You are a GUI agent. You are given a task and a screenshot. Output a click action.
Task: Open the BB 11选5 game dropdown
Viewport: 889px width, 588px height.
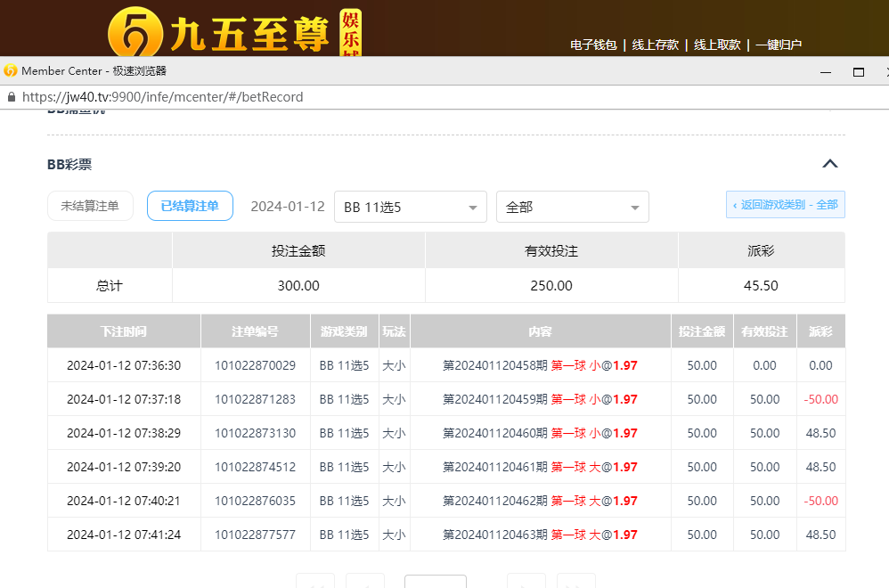pos(410,207)
